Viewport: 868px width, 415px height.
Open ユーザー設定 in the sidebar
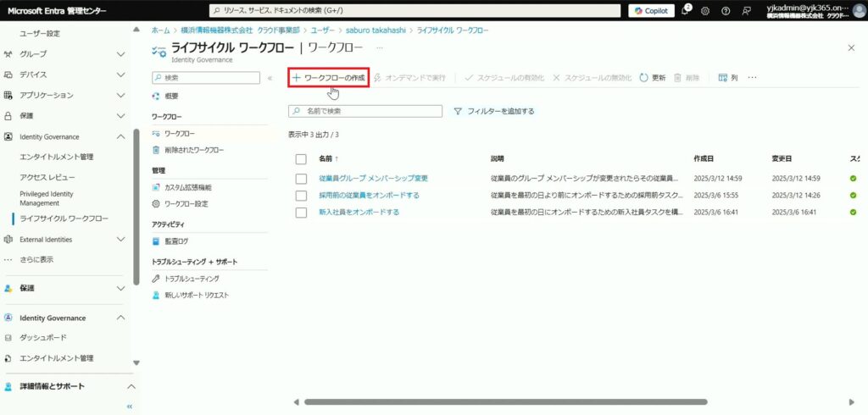tap(40, 34)
